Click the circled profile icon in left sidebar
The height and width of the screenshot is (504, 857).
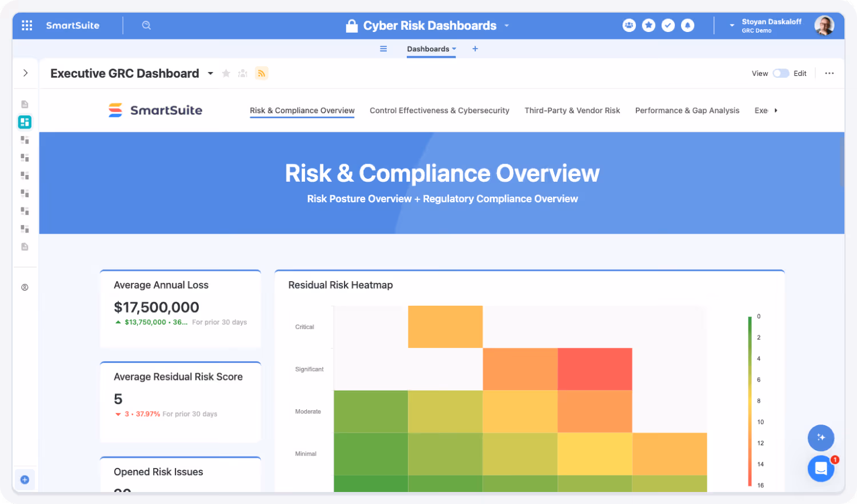(x=25, y=287)
